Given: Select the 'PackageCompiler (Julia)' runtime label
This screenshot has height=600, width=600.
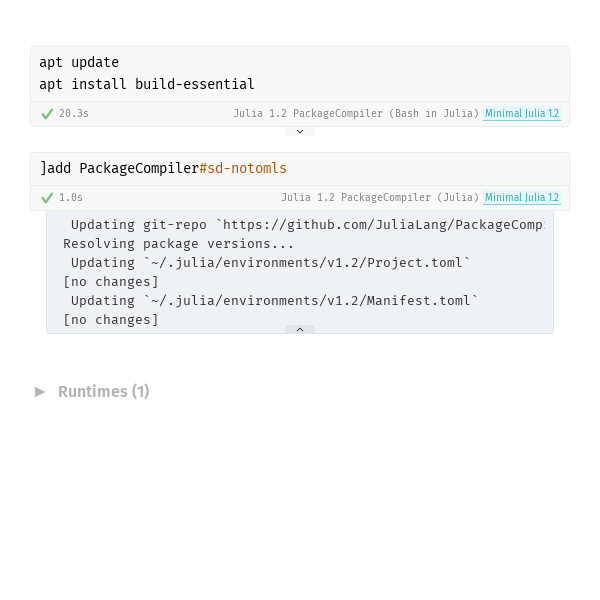Looking at the screenshot, I should point(410,197).
